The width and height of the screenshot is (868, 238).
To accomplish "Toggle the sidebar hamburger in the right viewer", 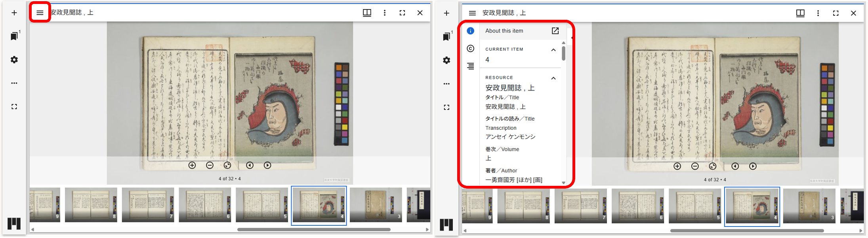I will coord(472,13).
